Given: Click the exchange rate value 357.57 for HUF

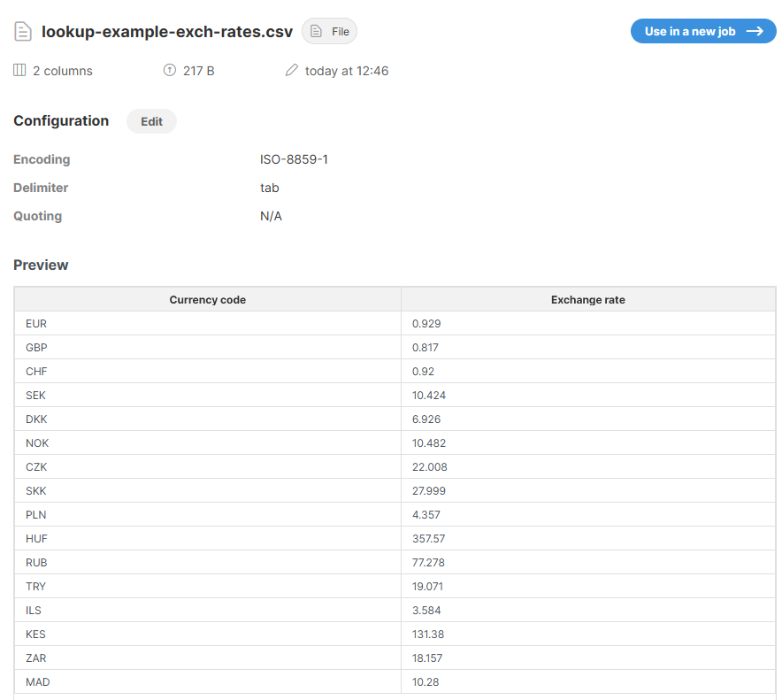Looking at the screenshot, I should [x=430, y=538].
